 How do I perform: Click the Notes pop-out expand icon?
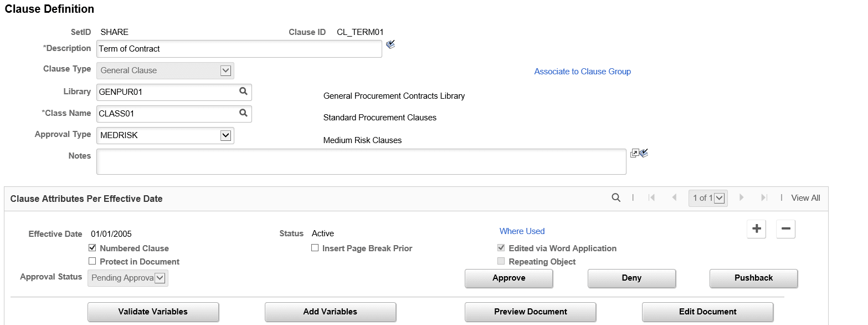tap(635, 153)
